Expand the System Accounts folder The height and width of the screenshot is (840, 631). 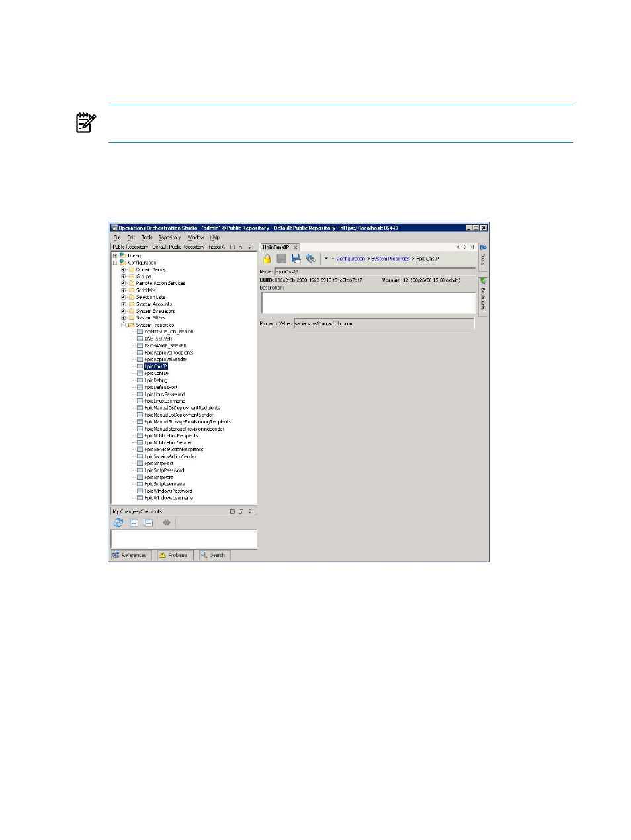tap(123, 304)
